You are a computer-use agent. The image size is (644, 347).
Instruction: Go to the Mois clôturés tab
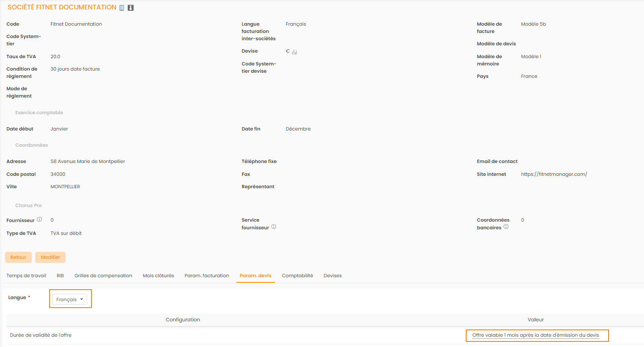(x=158, y=276)
